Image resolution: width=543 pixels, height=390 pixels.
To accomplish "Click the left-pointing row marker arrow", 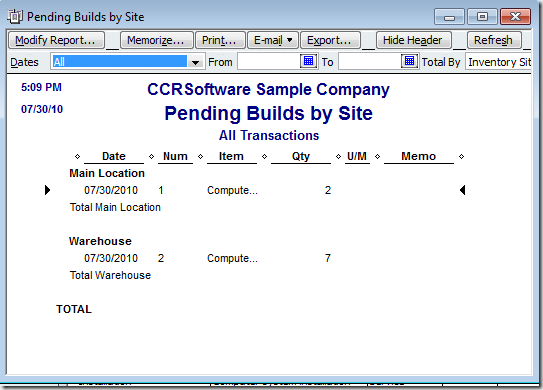I will coord(462,190).
